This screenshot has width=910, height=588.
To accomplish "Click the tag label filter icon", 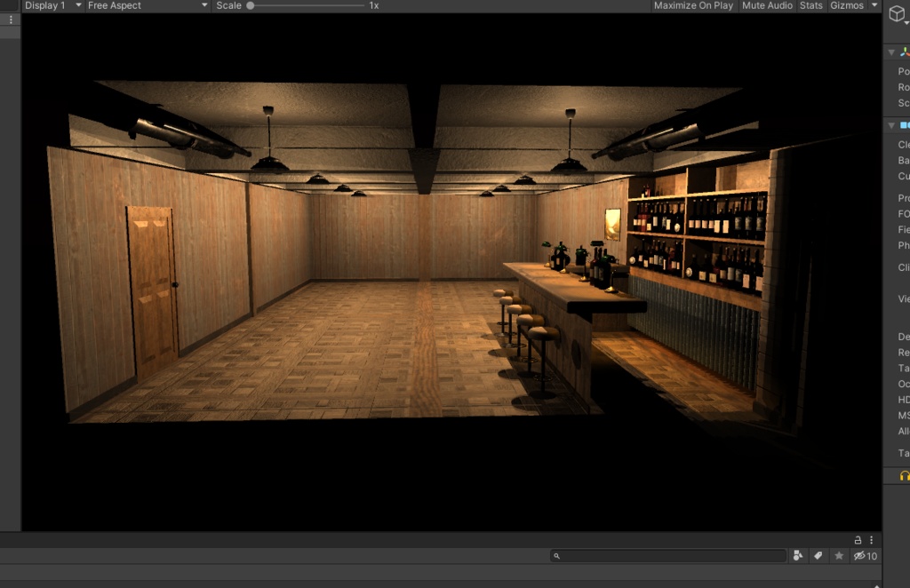I will coord(818,555).
